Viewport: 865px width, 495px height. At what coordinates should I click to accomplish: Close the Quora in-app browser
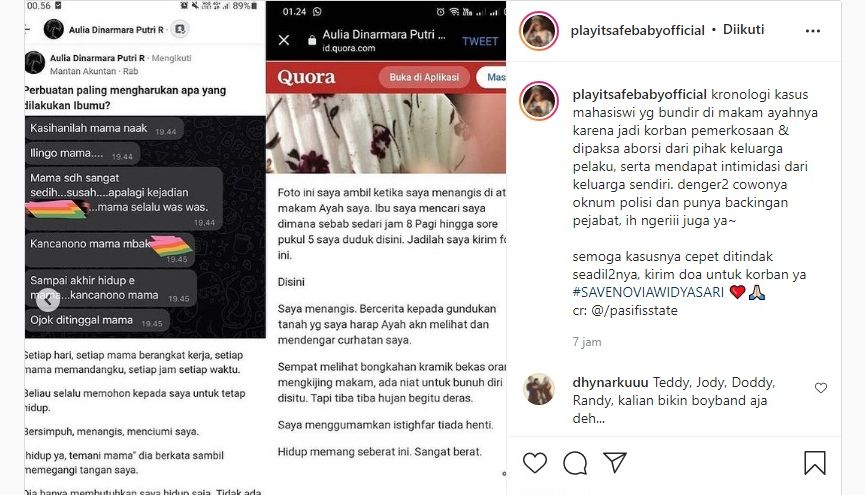pos(284,40)
